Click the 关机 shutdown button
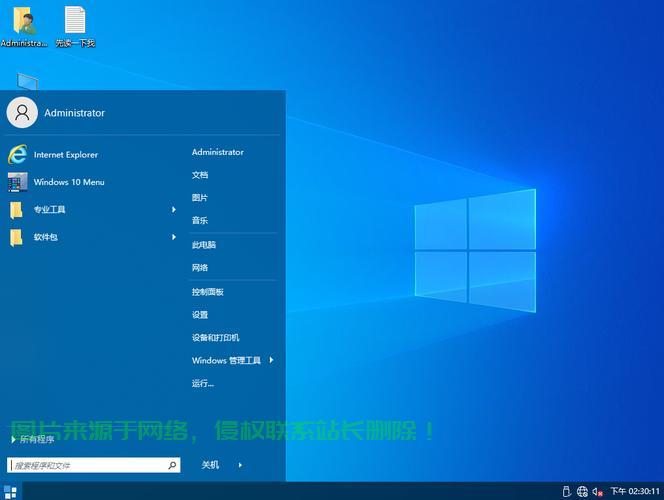Viewport: 664px width, 500px height. tap(210, 465)
